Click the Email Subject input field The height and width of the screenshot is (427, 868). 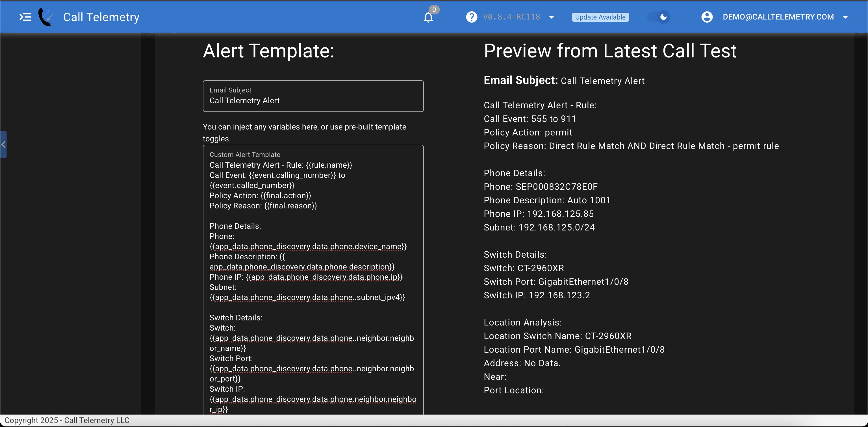[313, 96]
